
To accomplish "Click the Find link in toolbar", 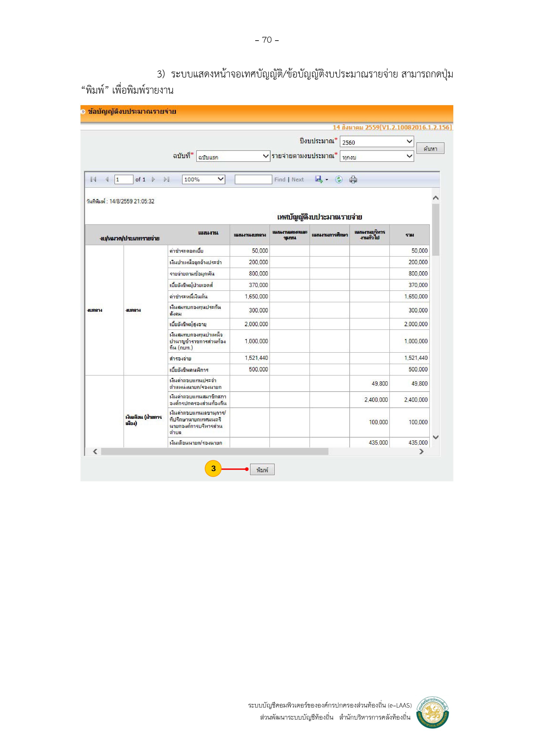I will [280, 179].
